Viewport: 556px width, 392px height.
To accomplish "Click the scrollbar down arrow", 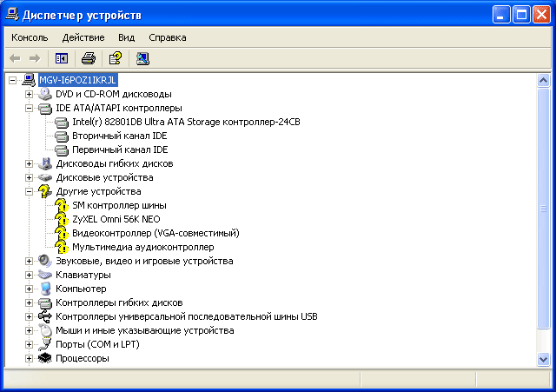I will 543,359.
